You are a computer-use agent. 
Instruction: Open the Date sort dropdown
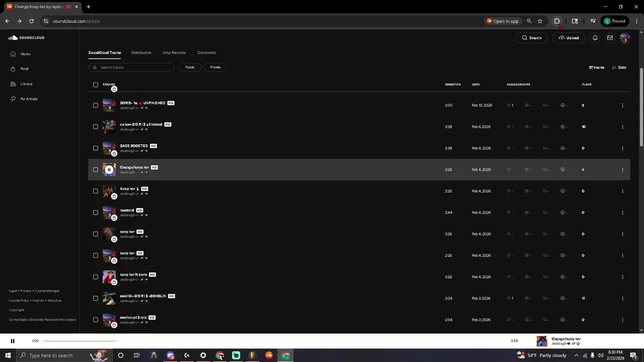[619, 67]
